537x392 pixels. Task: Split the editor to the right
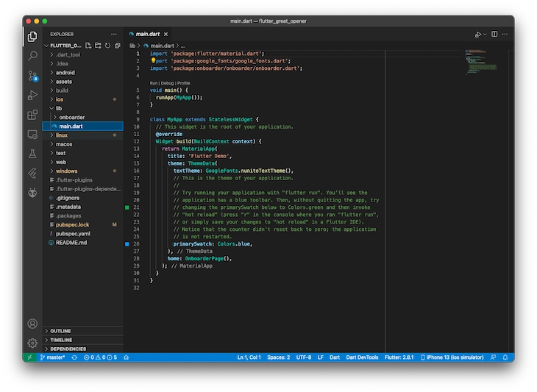(x=494, y=34)
